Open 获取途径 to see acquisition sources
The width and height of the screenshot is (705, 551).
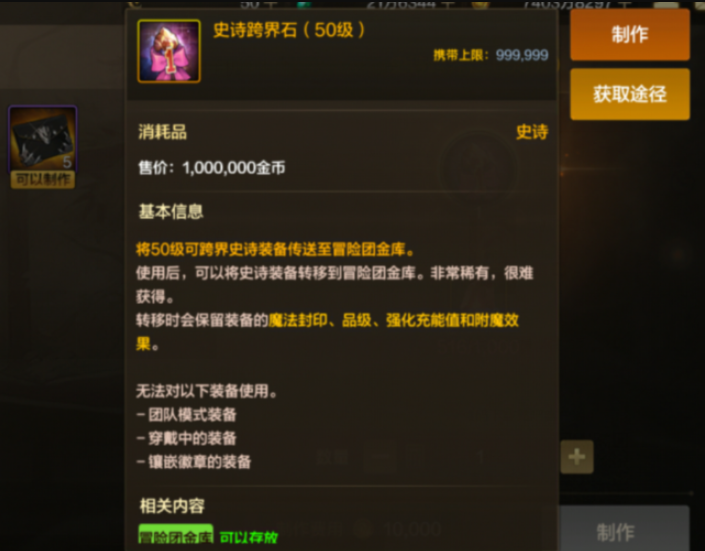point(629,94)
